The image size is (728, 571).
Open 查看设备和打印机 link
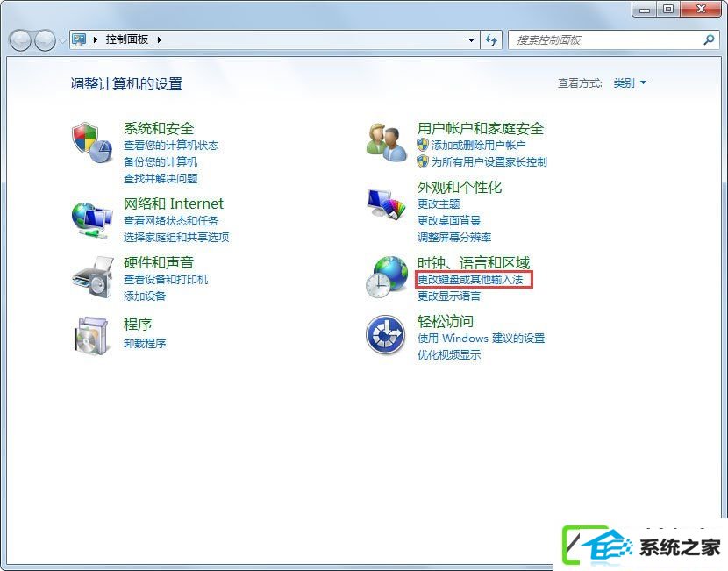pyautogui.click(x=166, y=280)
